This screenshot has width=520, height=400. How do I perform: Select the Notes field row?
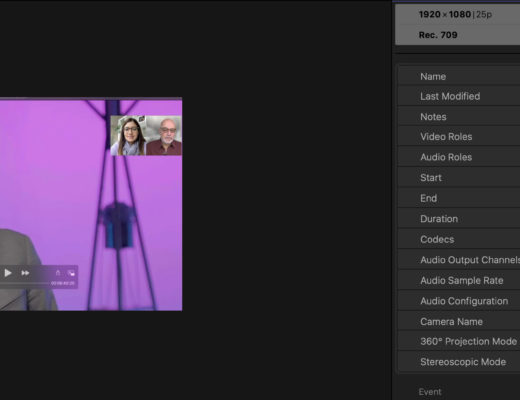tap(459, 117)
